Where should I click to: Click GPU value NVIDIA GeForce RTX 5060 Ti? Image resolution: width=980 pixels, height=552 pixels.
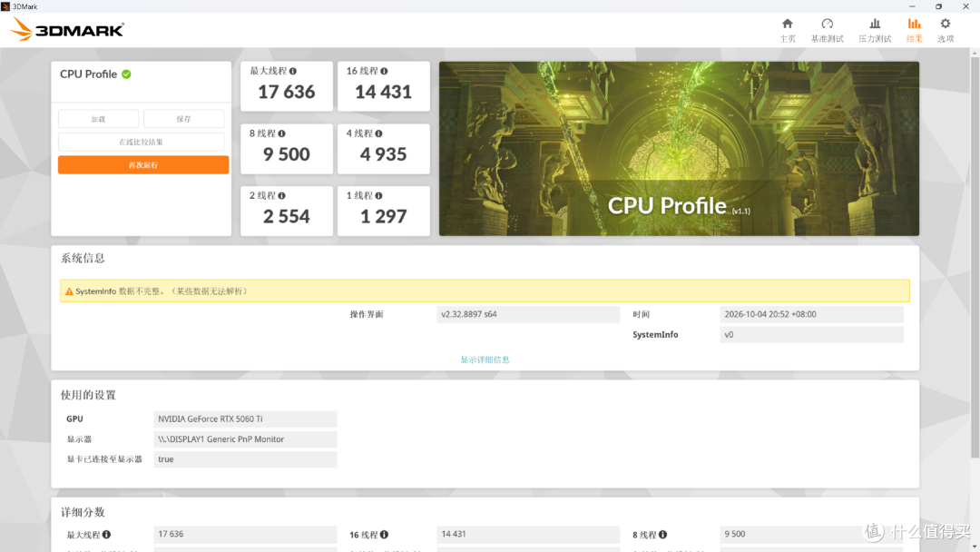(x=245, y=419)
